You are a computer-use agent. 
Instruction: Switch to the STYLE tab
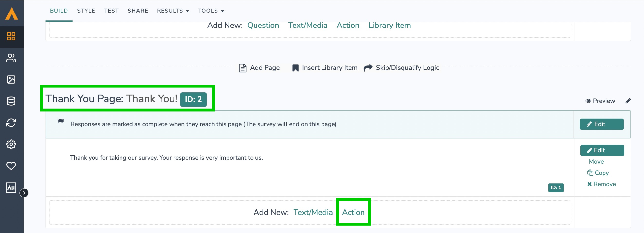[86, 11]
